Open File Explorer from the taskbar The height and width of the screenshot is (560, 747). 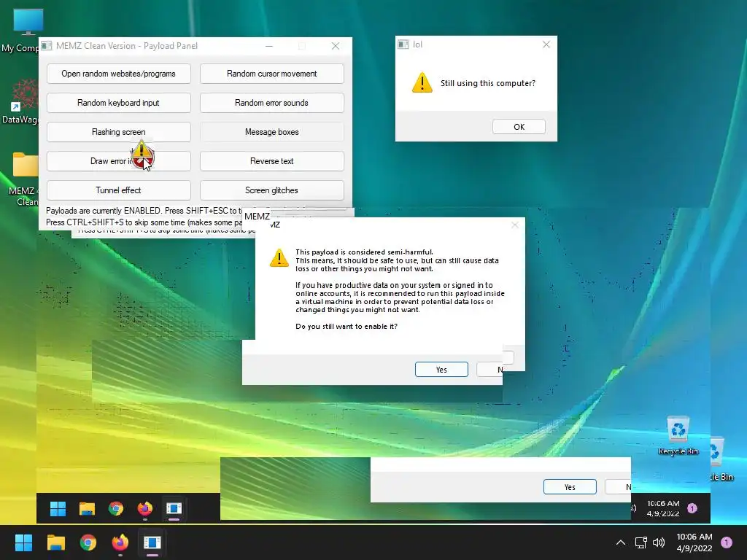(x=55, y=542)
